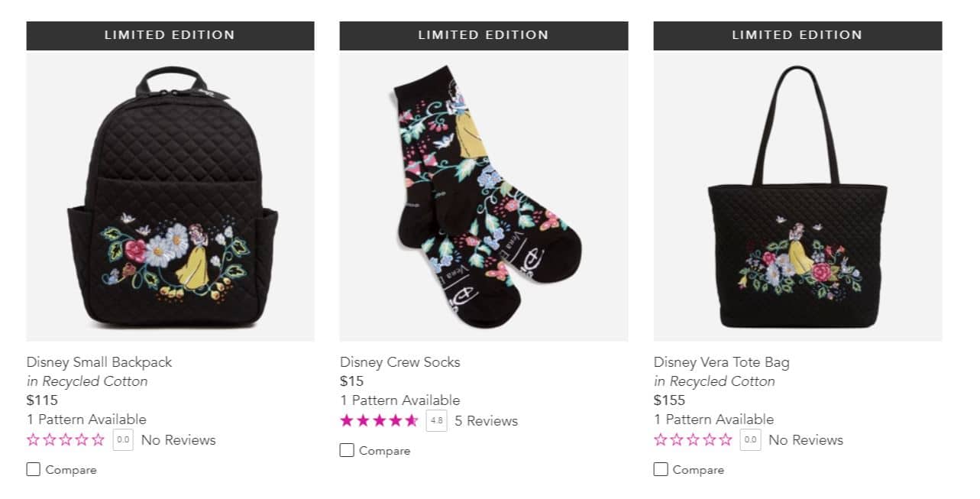Screen dimensions: 980x499
Task: Click the star rating under Small Backpack
Action: (66, 440)
